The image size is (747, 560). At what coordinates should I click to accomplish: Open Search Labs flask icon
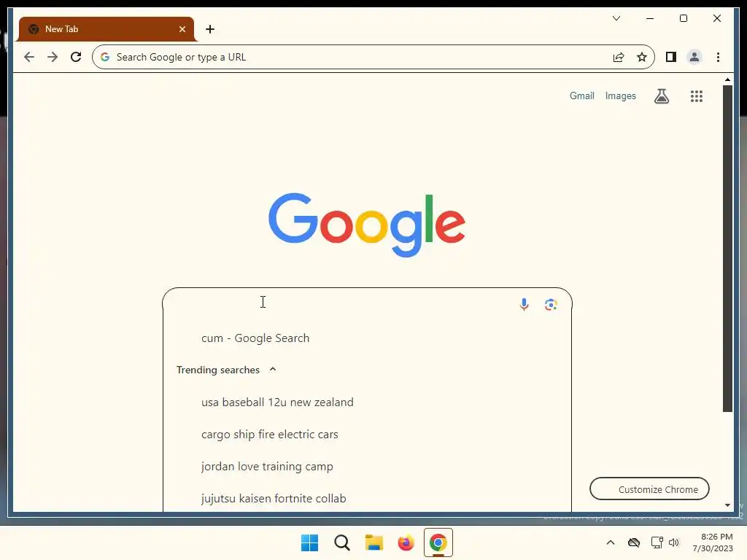tap(661, 96)
